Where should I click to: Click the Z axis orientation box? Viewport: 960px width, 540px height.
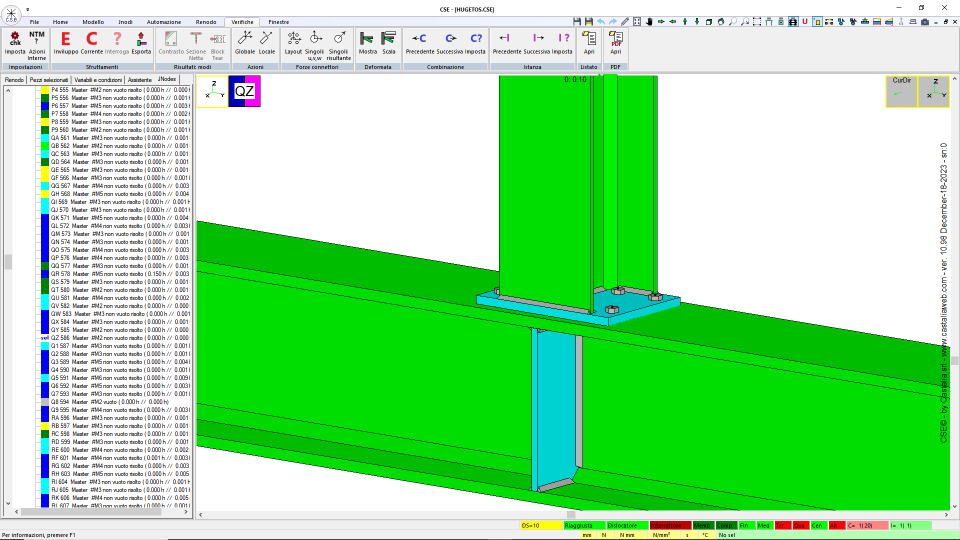pos(934,91)
